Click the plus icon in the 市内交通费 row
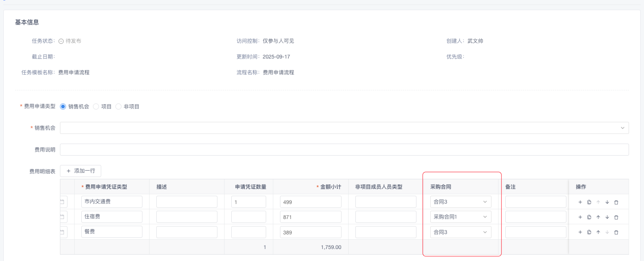Screen dimensions: 644x261 click(580, 202)
